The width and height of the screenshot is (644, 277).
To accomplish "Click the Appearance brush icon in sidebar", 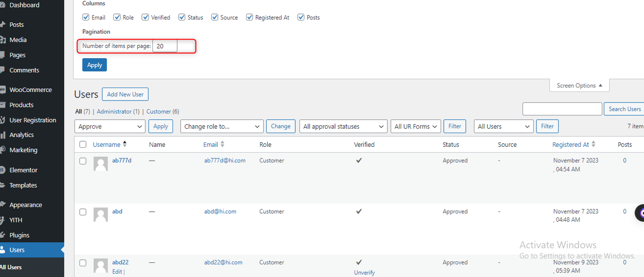I will click(3, 205).
